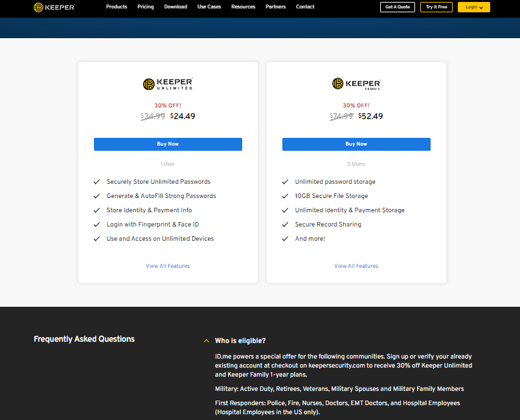Click the Frequently Asked Questions heading
Viewport: 520px width, 420px height.
84,339
